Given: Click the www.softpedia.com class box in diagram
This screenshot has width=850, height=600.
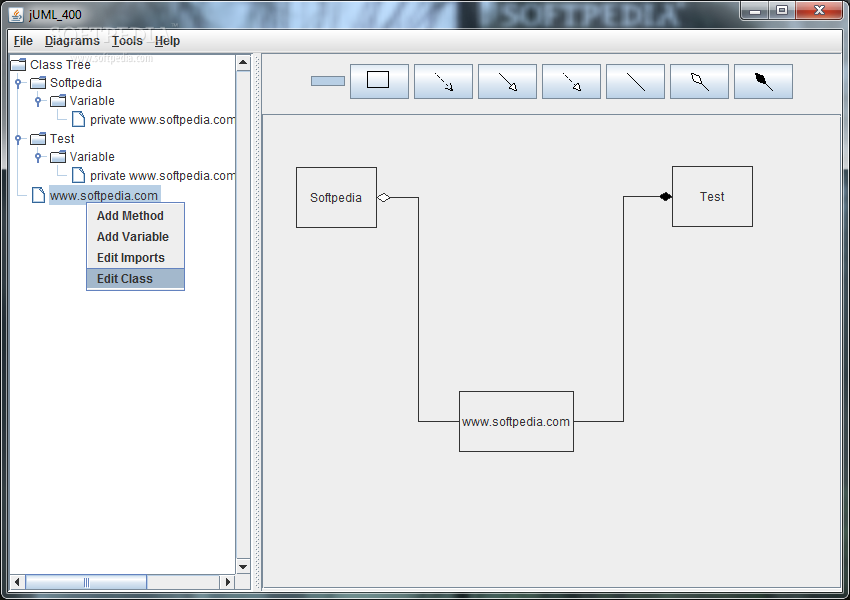Looking at the screenshot, I should tap(516, 421).
